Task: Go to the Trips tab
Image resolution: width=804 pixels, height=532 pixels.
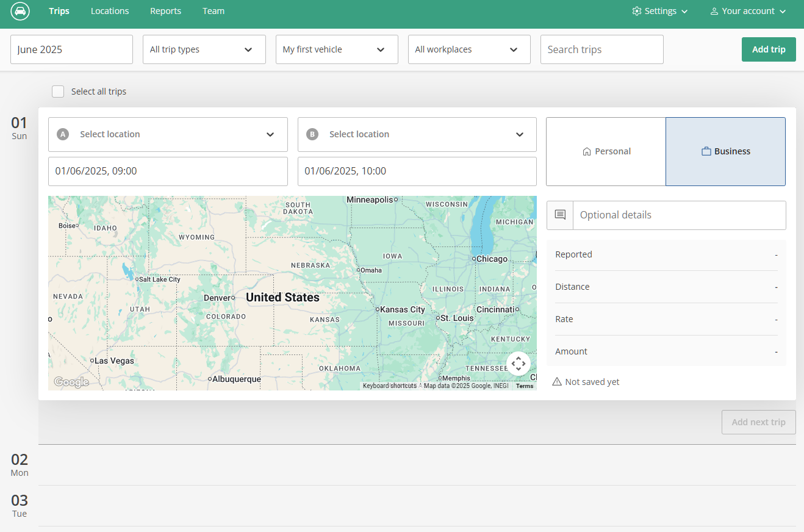Action: click(59, 11)
